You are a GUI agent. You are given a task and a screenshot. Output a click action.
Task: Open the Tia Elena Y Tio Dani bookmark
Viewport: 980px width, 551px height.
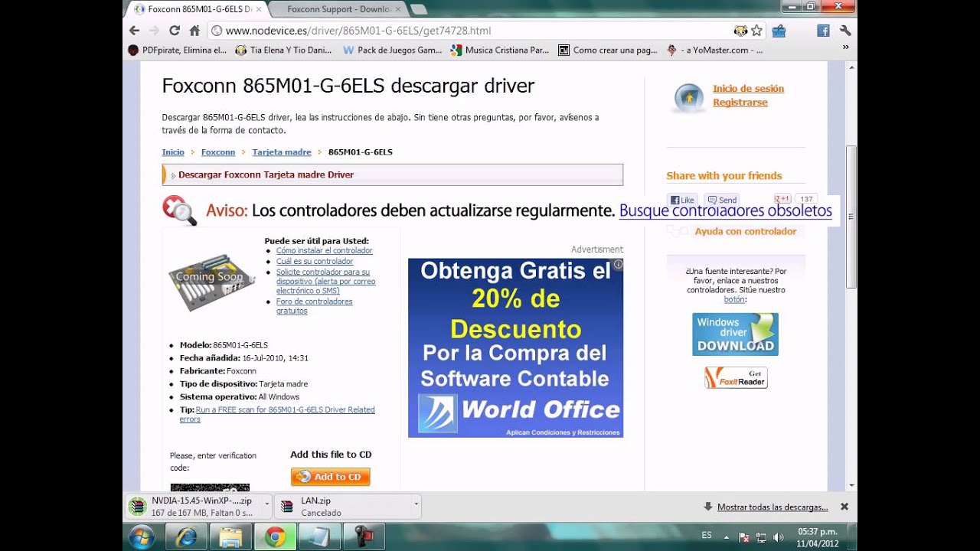[284, 51]
